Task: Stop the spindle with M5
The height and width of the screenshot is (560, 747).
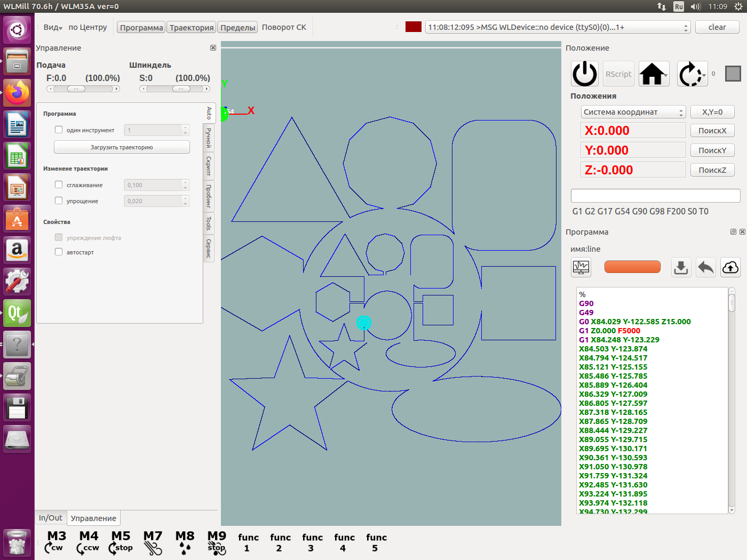Action: 121,542
